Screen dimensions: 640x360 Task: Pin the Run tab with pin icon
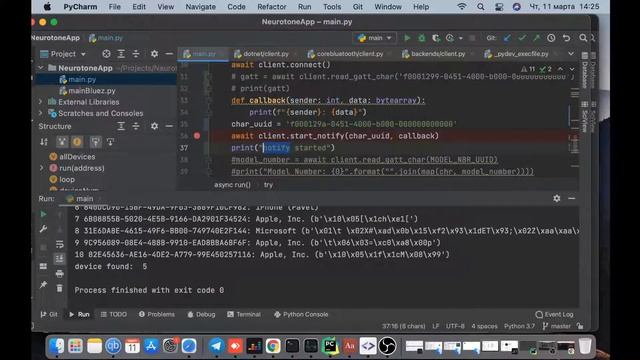[x=43, y=284]
